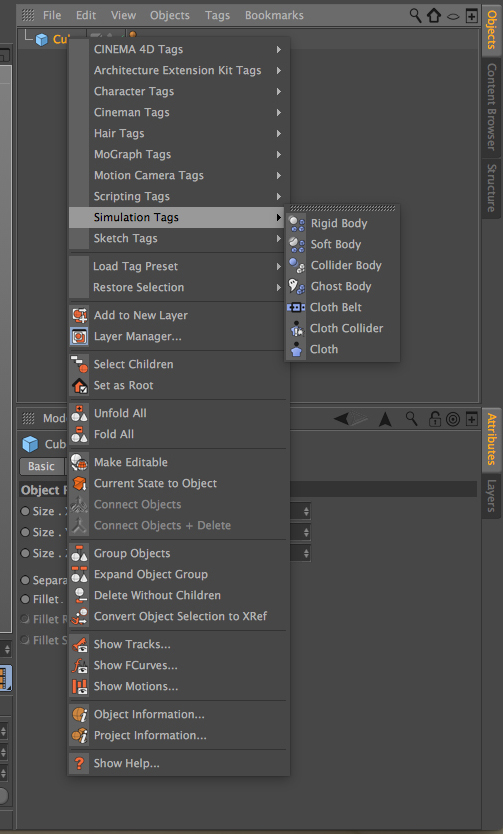
Task: Toggle the Separate Surfaces keyframe dot
Action: click(25, 580)
